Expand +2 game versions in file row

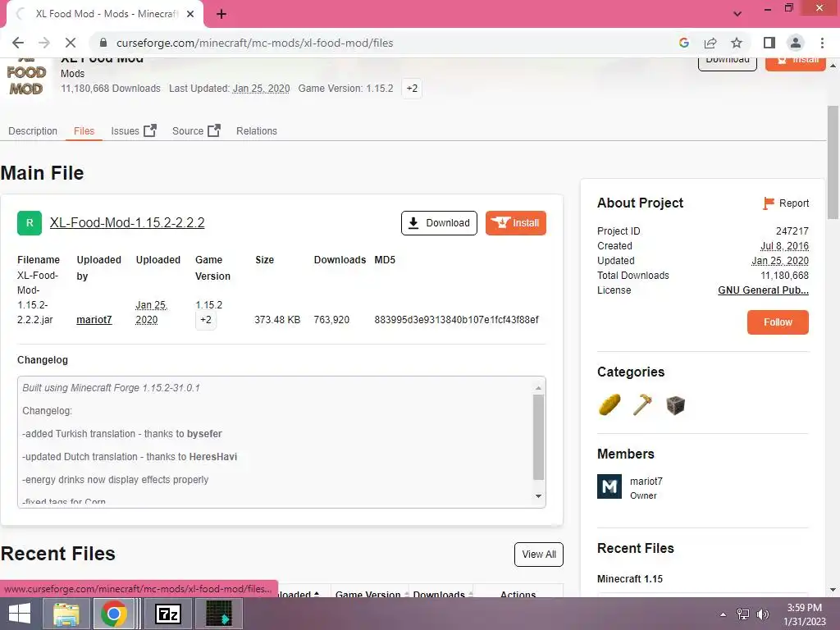point(206,320)
